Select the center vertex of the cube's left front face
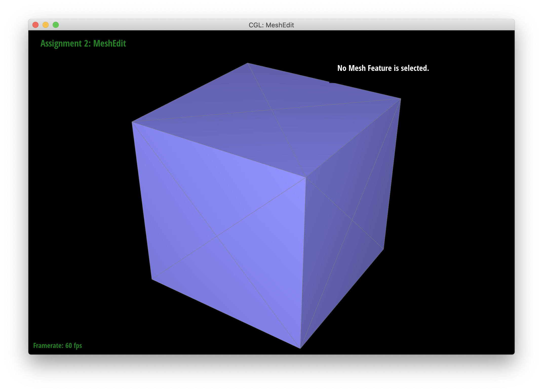 217,236
